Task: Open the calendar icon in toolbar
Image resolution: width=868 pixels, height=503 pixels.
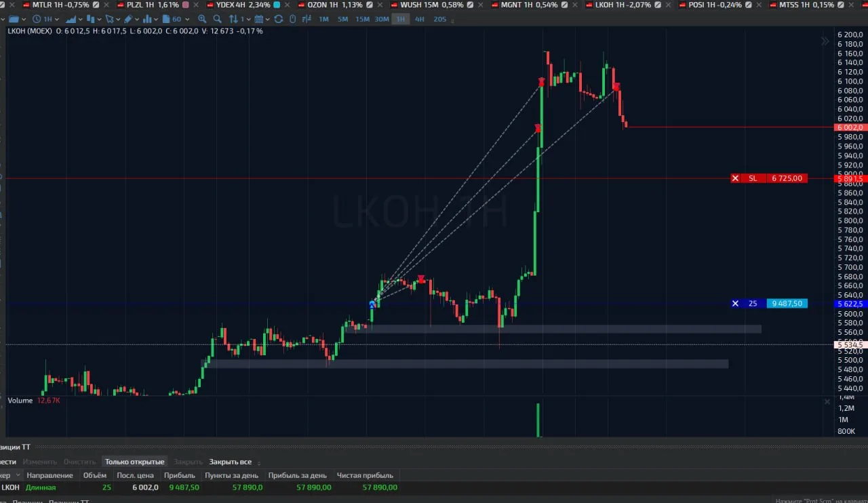Action: click(x=259, y=19)
